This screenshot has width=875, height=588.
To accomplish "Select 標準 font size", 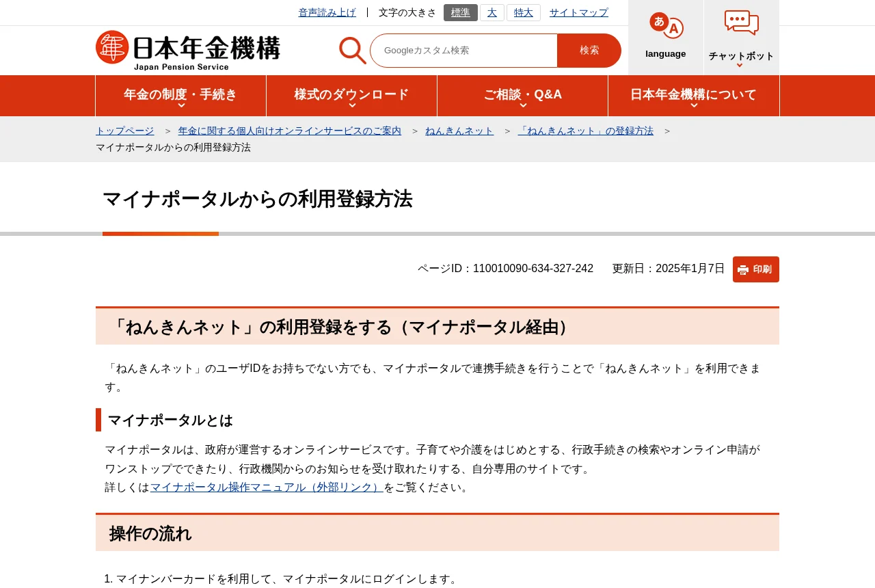I will [461, 12].
